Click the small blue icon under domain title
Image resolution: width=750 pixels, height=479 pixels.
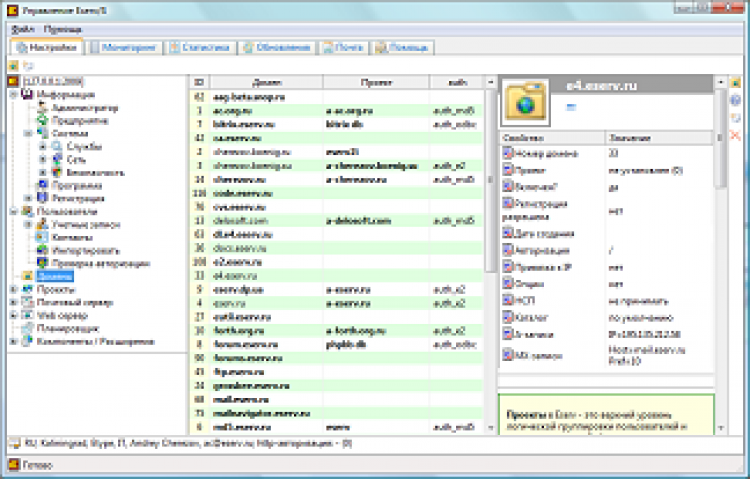click(x=571, y=108)
